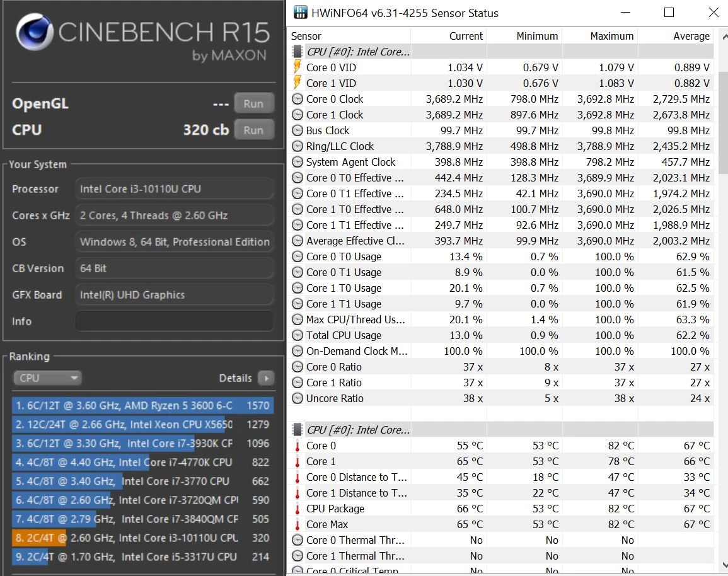The width and height of the screenshot is (728, 576).
Task: Select the Intel Core i5-3317U ranking entry
Action: 143,557
